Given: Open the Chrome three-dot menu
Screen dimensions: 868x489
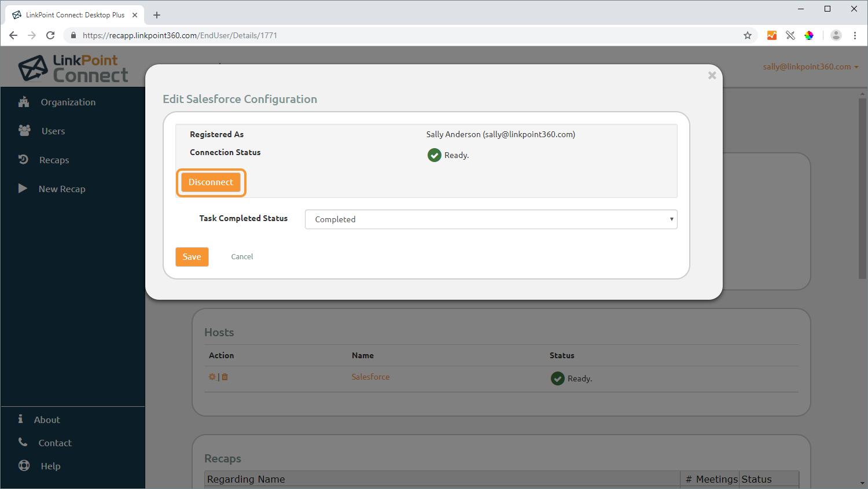Looking at the screenshot, I should click(x=855, y=35).
